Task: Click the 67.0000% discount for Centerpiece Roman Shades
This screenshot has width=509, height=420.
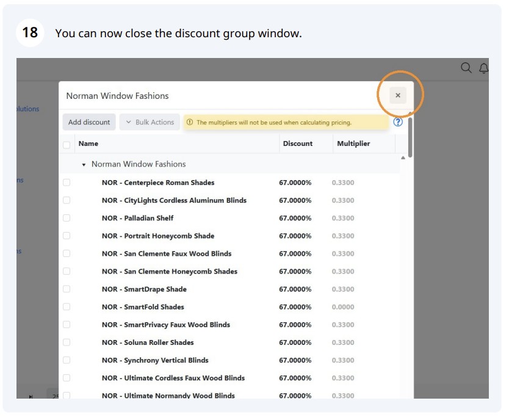Action: click(295, 183)
